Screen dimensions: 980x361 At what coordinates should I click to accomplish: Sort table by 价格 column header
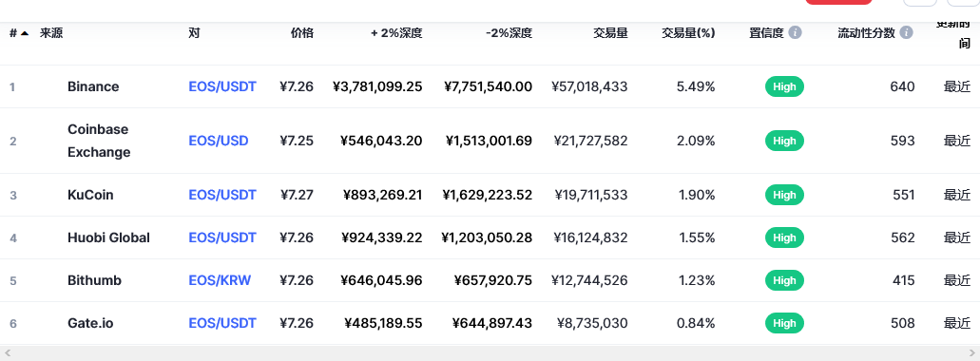(302, 33)
